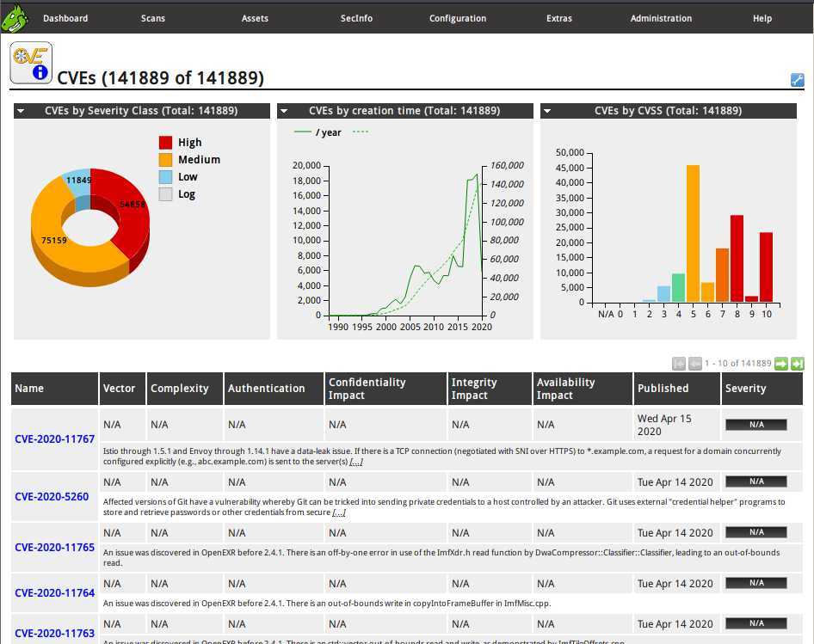Click the CVSS 8 bar in the chart

pos(737,259)
